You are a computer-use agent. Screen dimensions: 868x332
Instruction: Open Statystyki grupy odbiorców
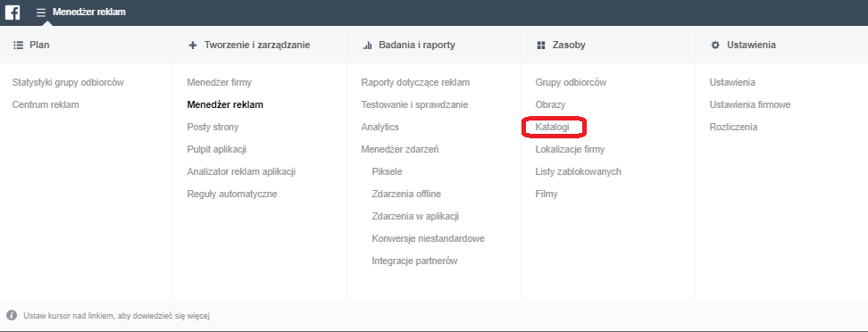tap(68, 82)
